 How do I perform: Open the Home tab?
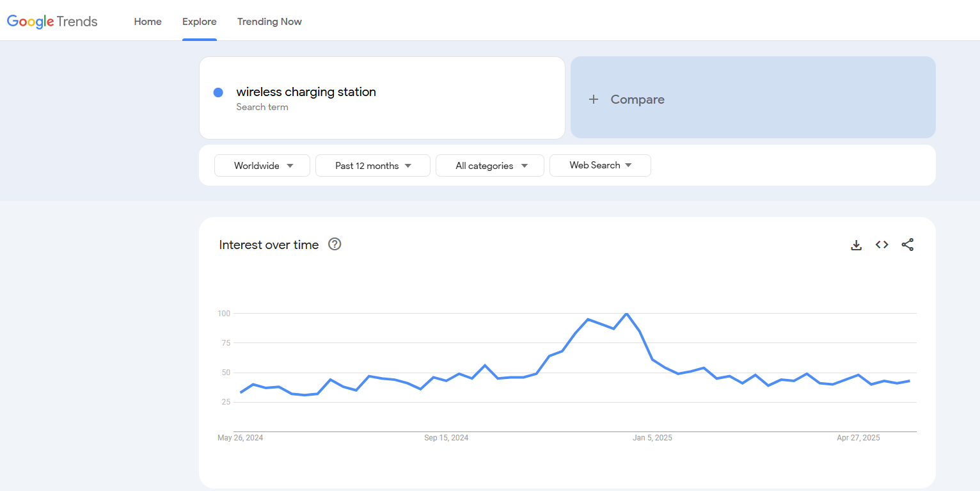(148, 22)
